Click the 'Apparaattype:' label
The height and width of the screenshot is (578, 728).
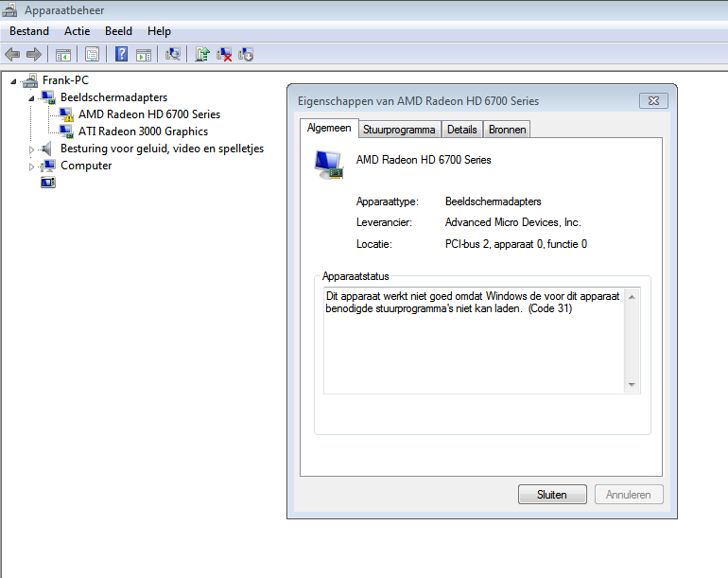[x=388, y=201]
